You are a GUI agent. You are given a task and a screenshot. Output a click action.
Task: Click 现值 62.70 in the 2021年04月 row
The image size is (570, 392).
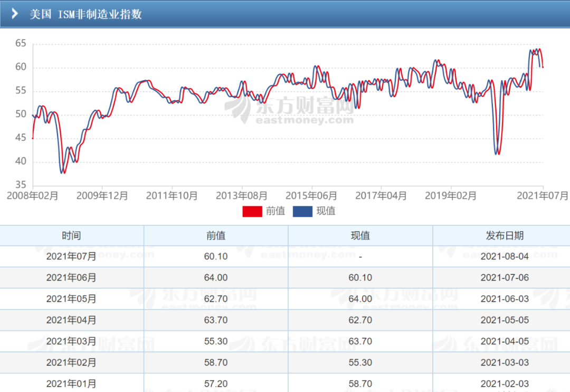360,320
